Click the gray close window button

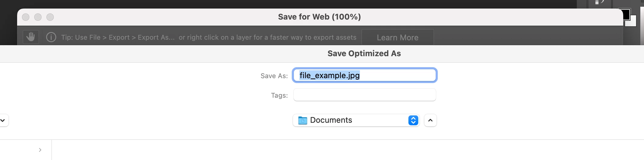(26, 17)
